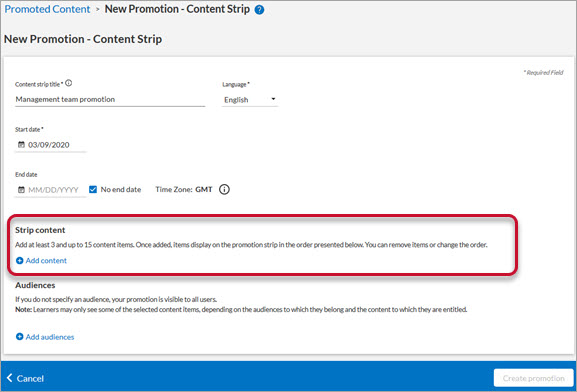The height and width of the screenshot is (392, 577).
Task: Expand the Language dropdown arrow
Action: click(273, 99)
